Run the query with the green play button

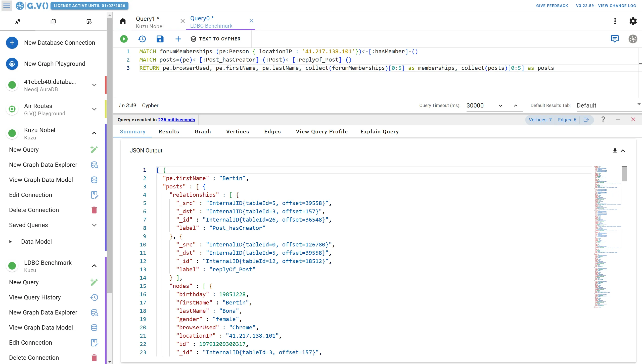pos(124,39)
